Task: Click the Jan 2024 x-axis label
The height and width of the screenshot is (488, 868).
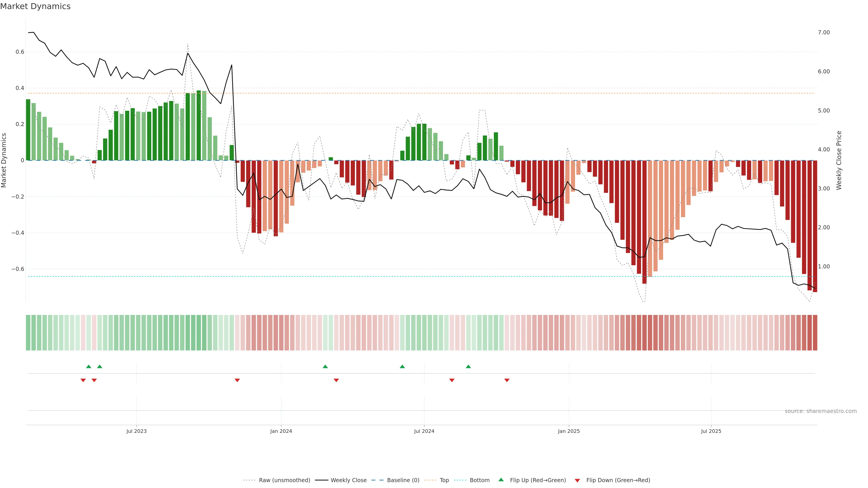Action: [x=281, y=431]
